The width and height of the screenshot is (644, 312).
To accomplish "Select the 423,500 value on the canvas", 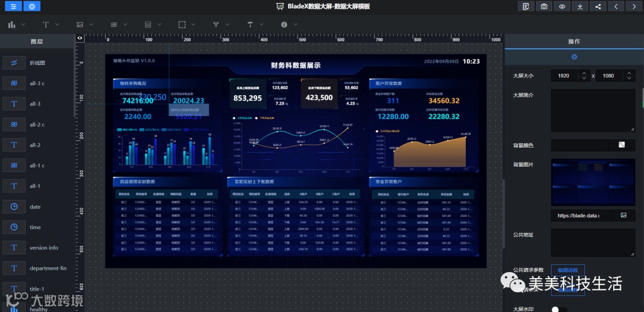I will (319, 98).
